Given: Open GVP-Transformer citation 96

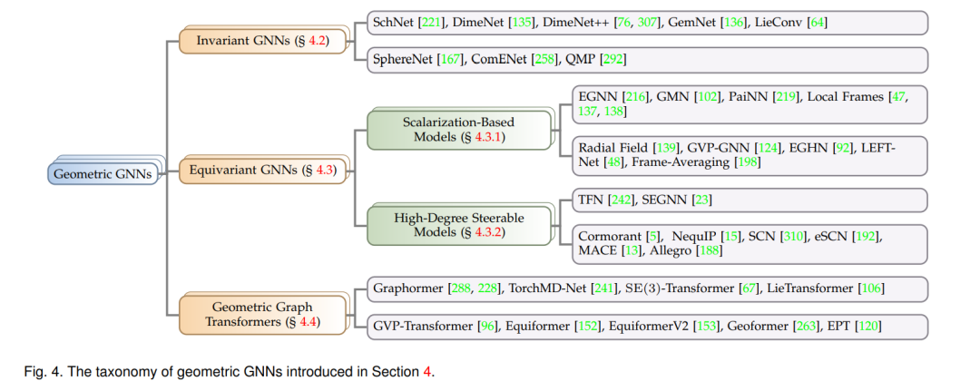Looking at the screenshot, I should pyautogui.click(x=488, y=326).
